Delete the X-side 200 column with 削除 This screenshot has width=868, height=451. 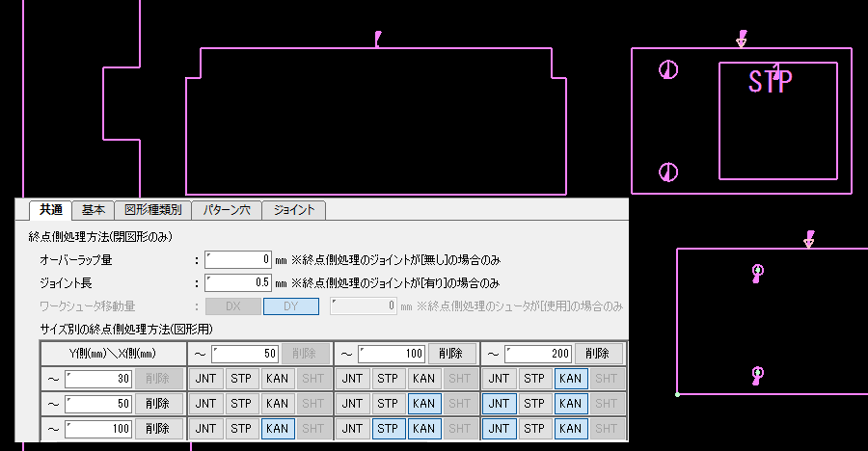597,354
